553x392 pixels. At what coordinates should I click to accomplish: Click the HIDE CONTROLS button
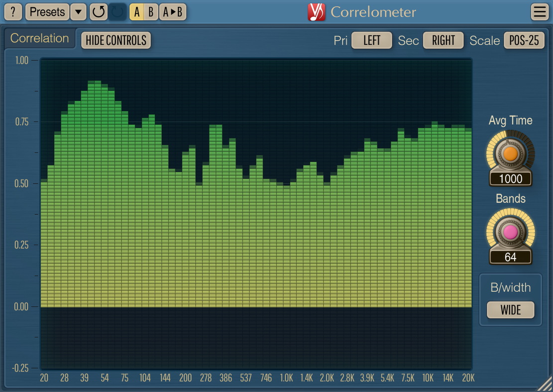[116, 40]
